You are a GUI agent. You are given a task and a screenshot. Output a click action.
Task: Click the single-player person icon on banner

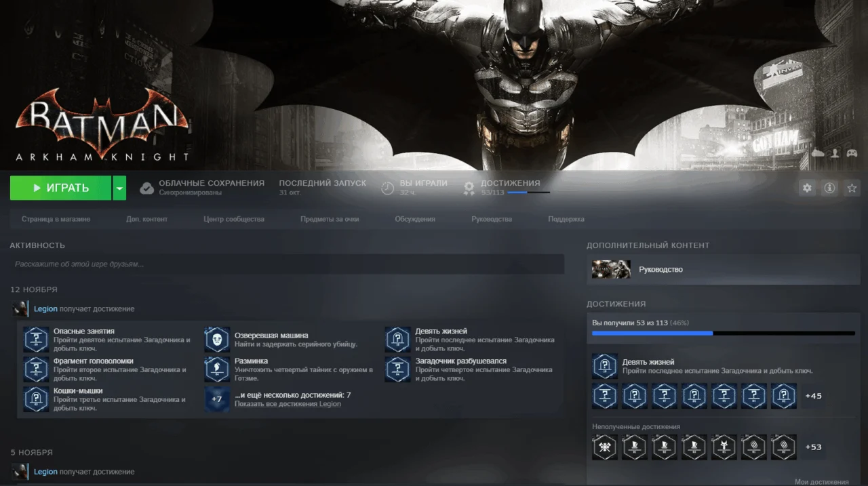point(835,153)
